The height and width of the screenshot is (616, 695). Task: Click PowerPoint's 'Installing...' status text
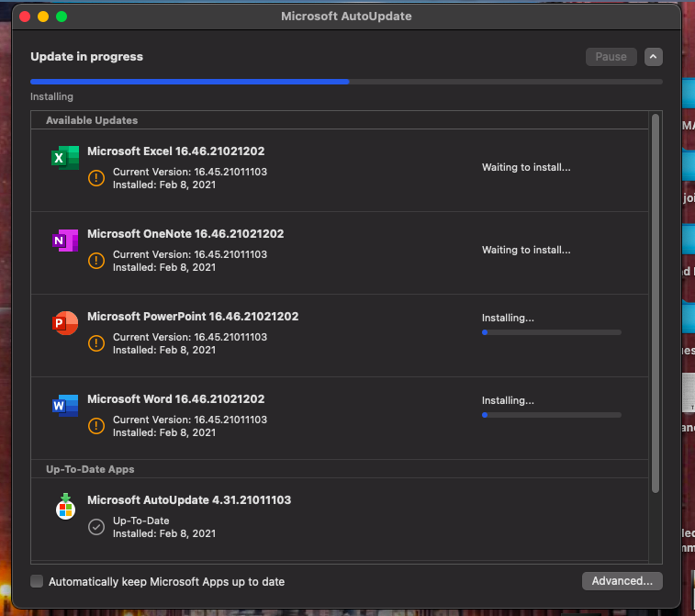pos(508,318)
